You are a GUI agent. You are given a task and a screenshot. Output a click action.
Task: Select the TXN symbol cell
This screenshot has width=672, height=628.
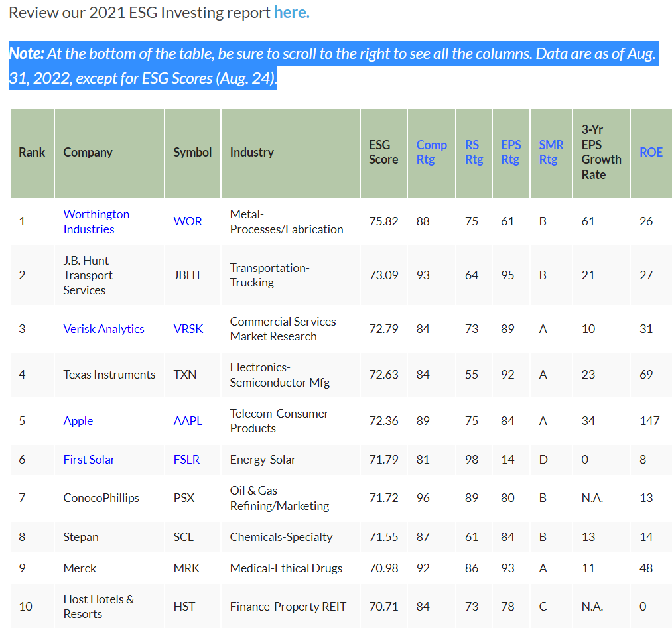click(192, 375)
